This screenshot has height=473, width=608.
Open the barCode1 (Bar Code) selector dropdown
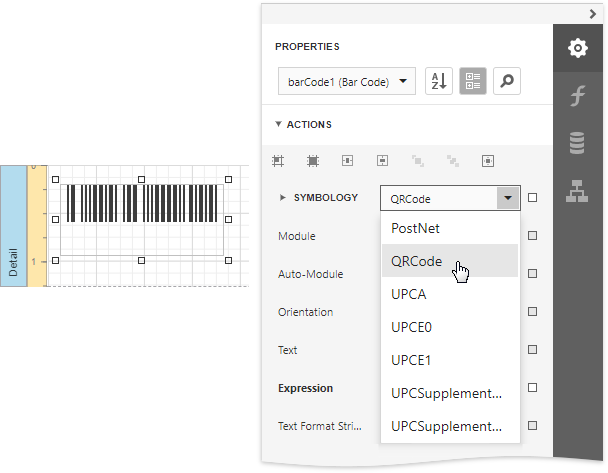point(346,82)
